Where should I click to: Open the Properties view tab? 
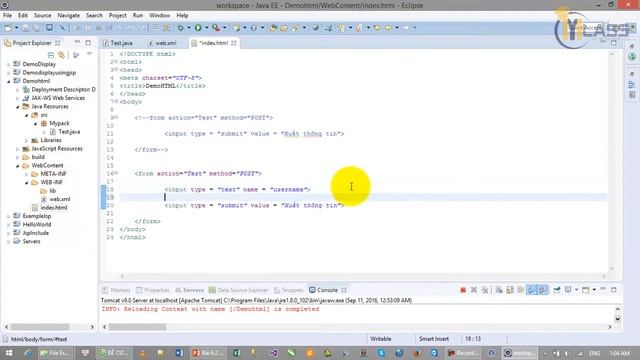coord(153,290)
